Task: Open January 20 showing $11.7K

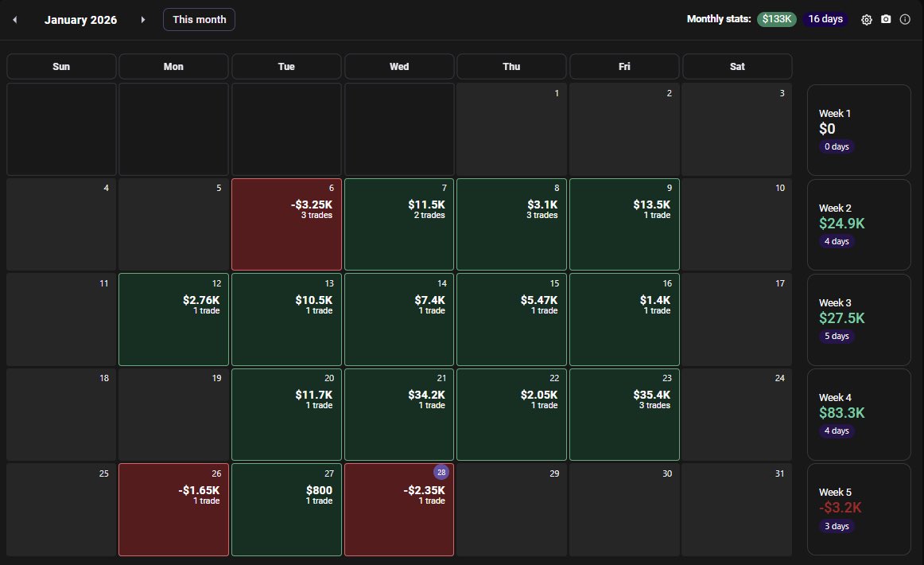Action: (x=286, y=414)
